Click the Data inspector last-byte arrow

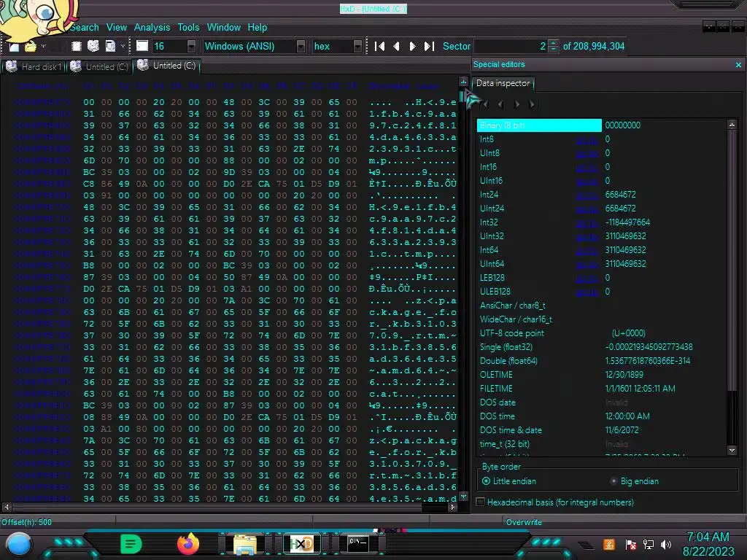(532, 104)
